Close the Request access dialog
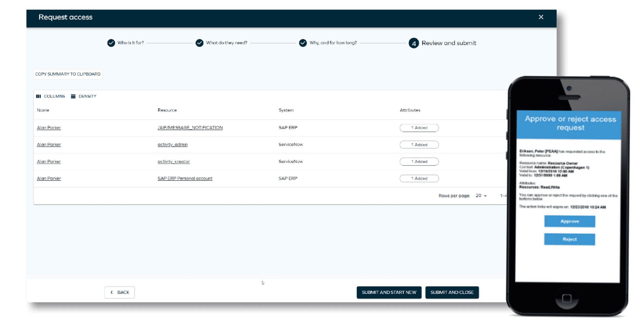Viewport: 644px width, 322px height. click(x=541, y=17)
